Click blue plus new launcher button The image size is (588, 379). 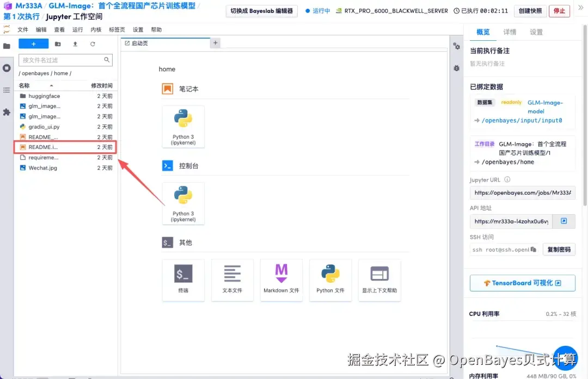(33, 44)
